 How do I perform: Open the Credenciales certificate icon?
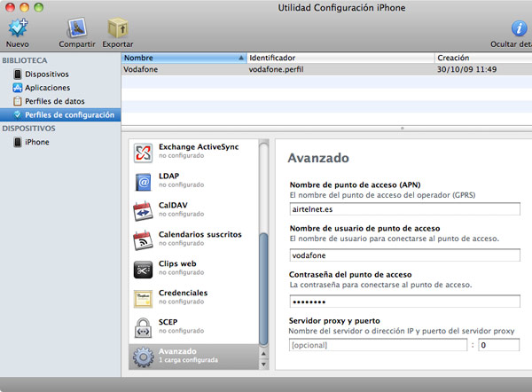pyautogui.click(x=143, y=299)
